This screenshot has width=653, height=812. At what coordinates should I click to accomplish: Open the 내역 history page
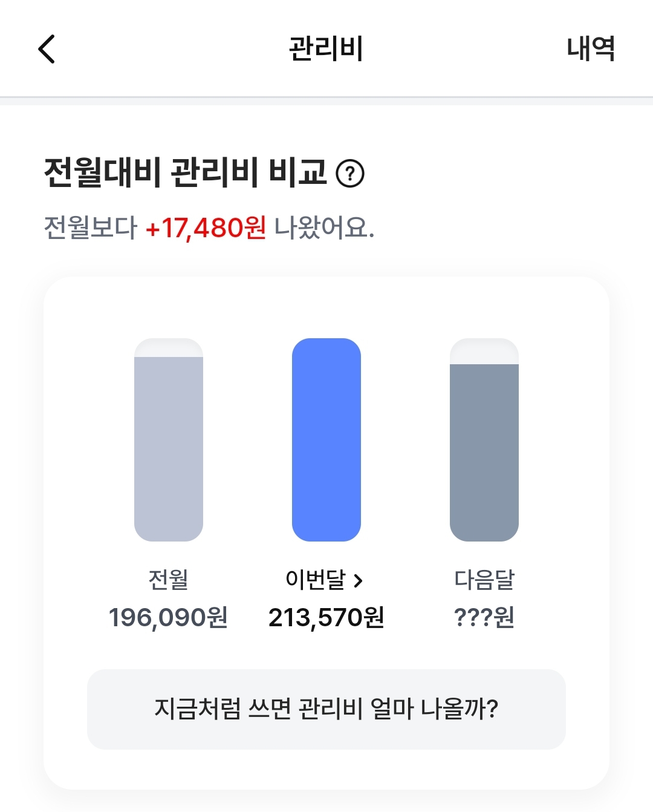pyautogui.click(x=590, y=49)
